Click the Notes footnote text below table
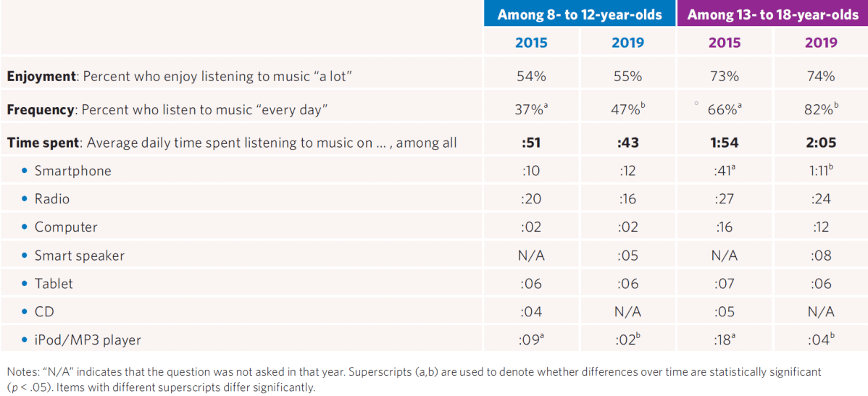Viewport: 868px width, 396px height. tap(413, 379)
